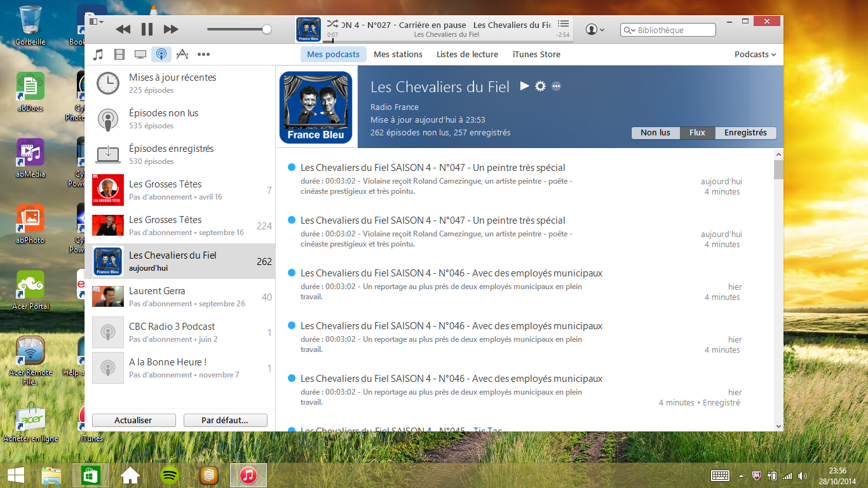
Task: Open abMedia desktop shortcut
Action: click(x=31, y=158)
